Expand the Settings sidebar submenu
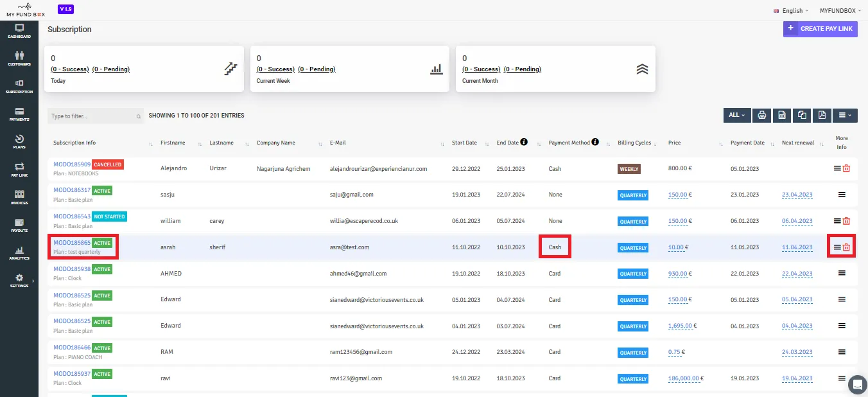 [19, 281]
